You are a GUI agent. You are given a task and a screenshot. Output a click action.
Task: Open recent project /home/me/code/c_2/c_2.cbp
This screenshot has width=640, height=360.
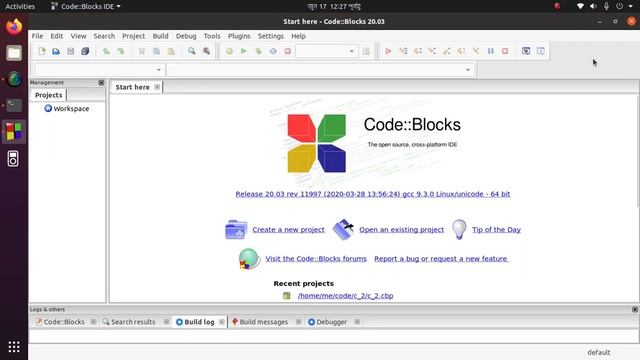click(x=345, y=296)
